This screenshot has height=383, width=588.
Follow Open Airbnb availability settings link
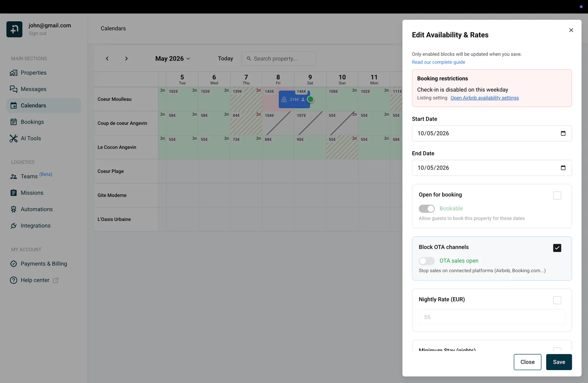coord(485,98)
